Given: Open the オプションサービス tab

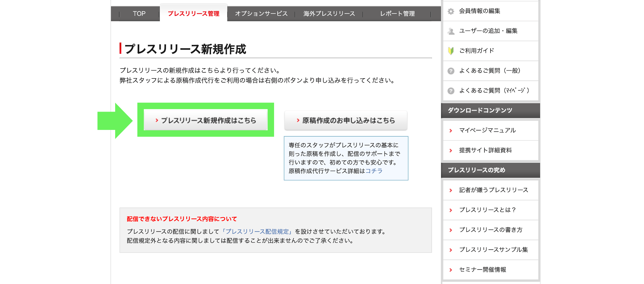Looking at the screenshot, I should coord(261,14).
